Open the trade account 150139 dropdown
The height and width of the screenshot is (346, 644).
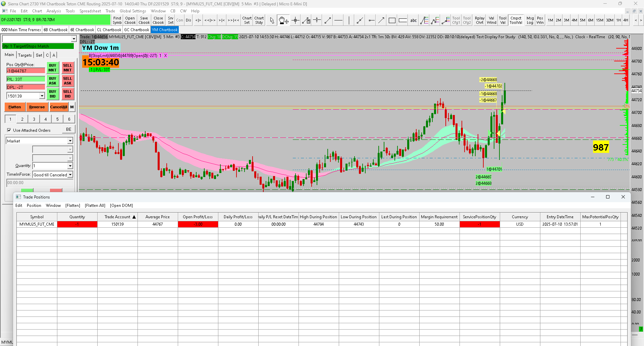point(42,96)
